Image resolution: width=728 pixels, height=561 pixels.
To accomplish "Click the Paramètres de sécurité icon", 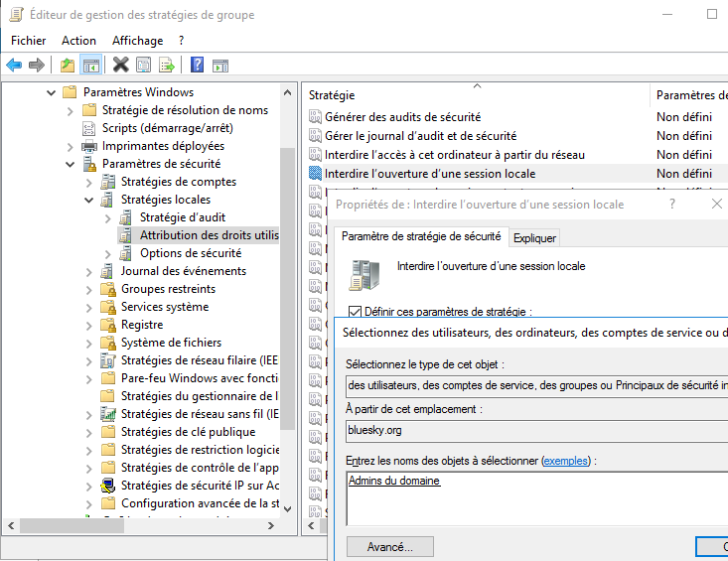I will [x=89, y=164].
